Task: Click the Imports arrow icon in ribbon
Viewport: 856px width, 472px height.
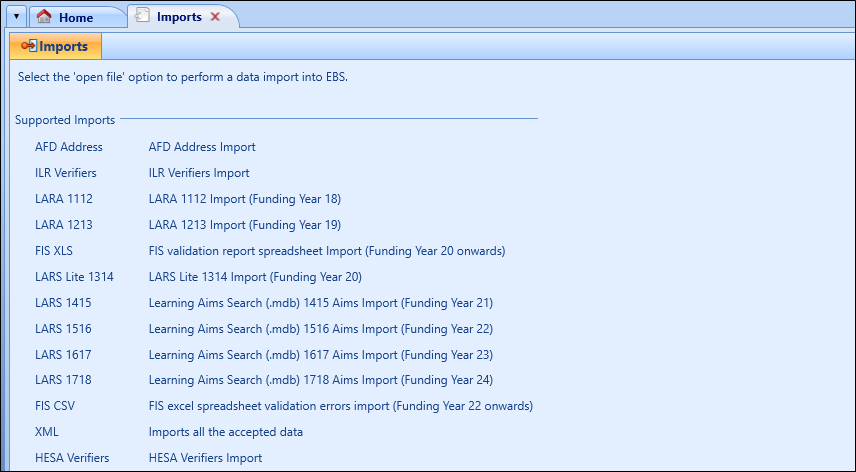Action: point(28,45)
